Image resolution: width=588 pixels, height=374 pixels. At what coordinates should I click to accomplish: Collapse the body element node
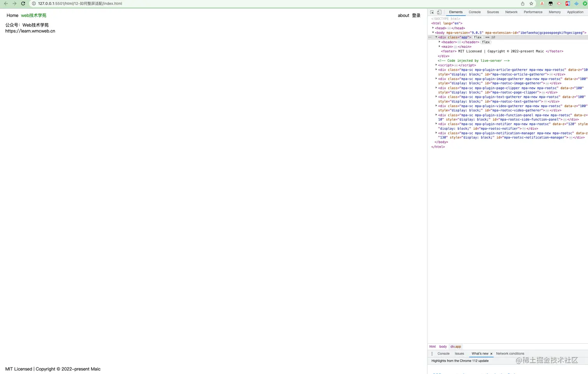pyautogui.click(x=433, y=33)
